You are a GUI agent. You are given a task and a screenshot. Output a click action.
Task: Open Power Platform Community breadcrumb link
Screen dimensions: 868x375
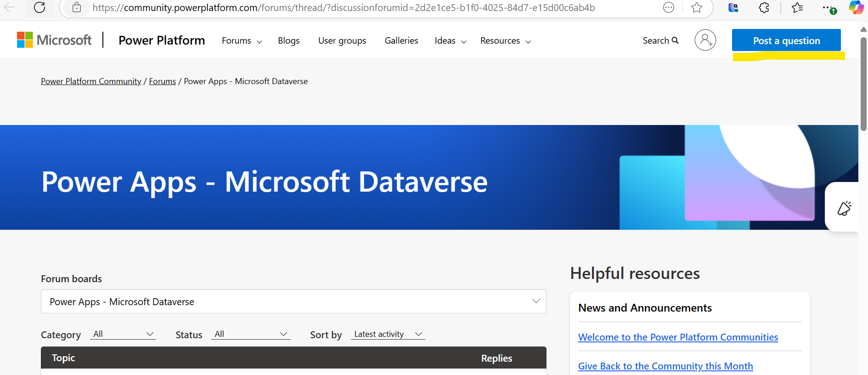point(91,81)
